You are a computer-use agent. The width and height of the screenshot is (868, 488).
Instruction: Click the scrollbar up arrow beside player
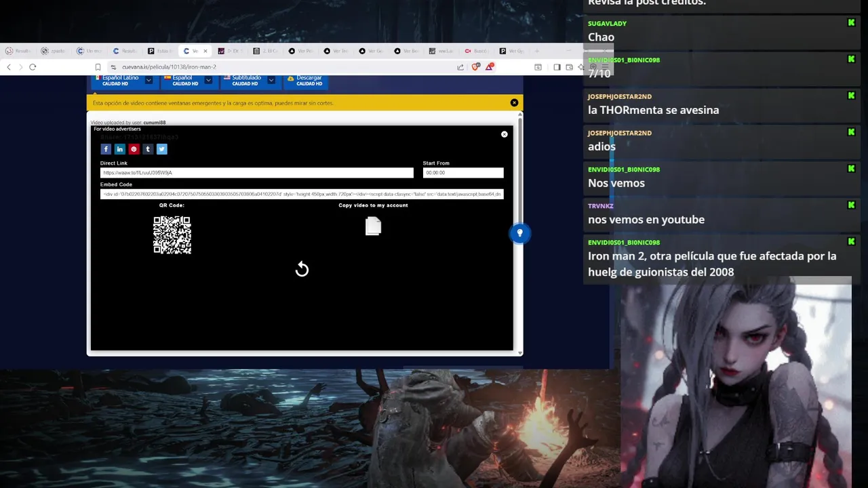point(520,115)
